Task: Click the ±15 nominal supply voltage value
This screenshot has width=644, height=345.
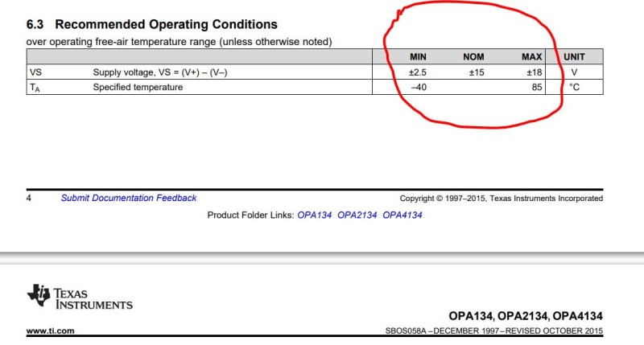Action: pos(475,72)
